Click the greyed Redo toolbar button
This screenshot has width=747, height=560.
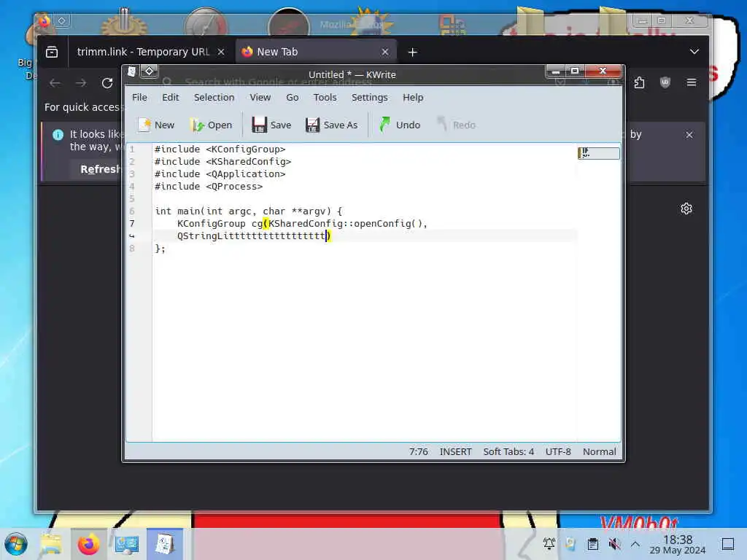456,125
